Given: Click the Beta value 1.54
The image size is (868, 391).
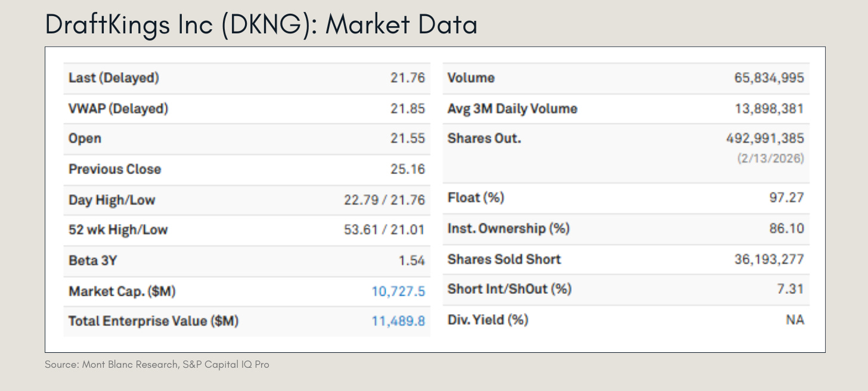Looking at the screenshot, I should (413, 260).
